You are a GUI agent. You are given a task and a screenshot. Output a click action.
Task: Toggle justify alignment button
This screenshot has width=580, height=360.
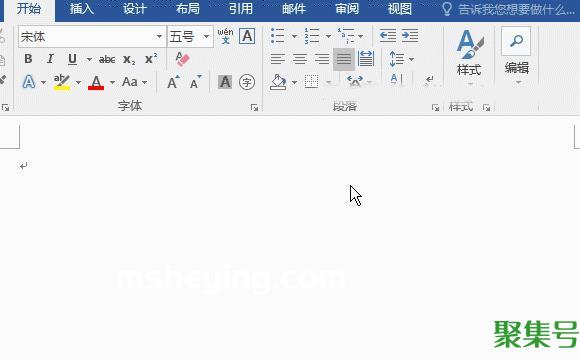tap(344, 59)
